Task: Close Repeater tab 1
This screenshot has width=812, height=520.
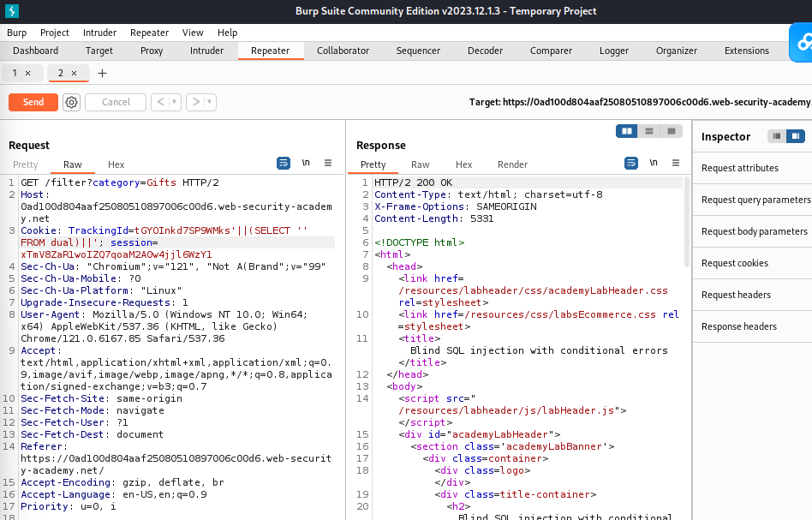Action: tap(28, 73)
